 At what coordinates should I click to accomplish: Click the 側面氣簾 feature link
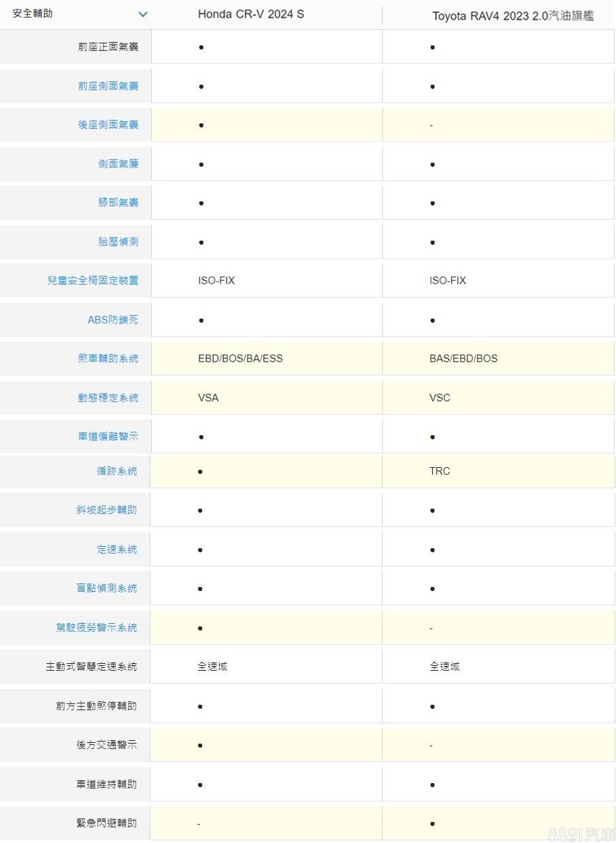coord(118,164)
